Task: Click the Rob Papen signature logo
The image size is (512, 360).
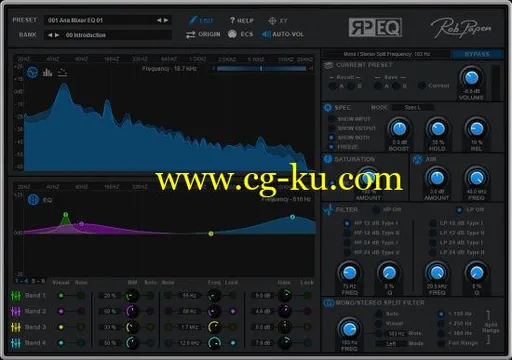Action: (461, 28)
